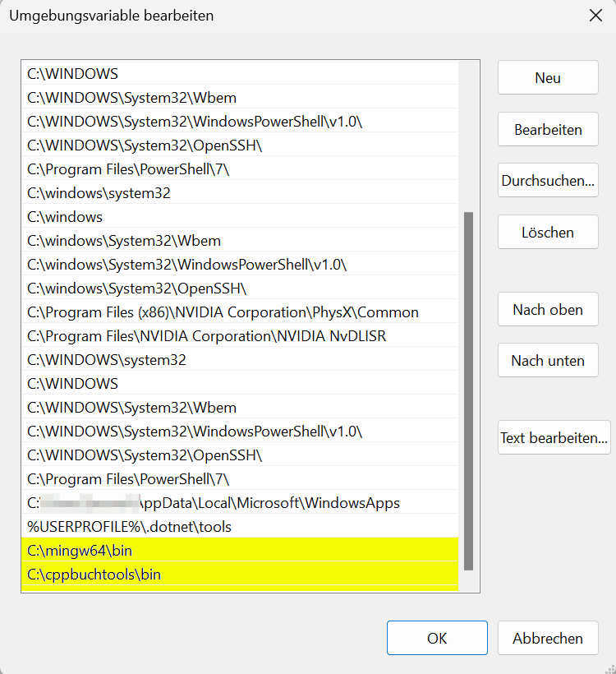Screen dimensions: 616x674
Task: Highlight lowercase C:\windows\System32\WindowsPowerShell\v1.0\ entry
Action: [x=186, y=265]
